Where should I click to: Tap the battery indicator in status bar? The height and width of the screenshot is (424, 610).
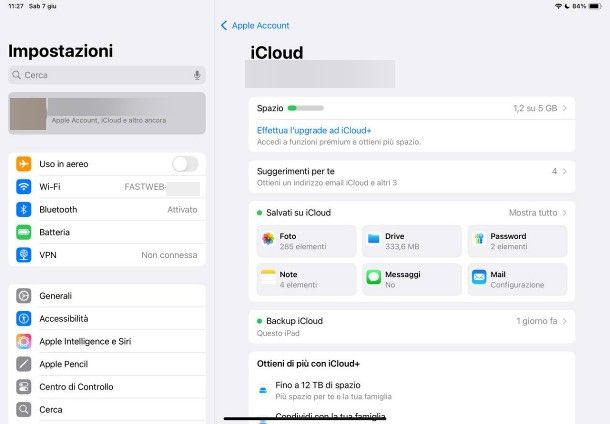tap(595, 6)
